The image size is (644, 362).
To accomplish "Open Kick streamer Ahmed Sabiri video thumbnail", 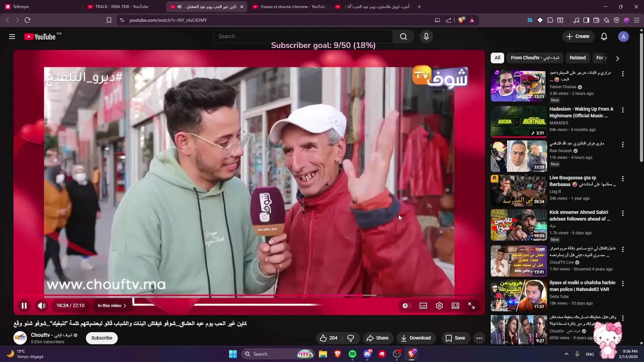I will pos(518,225).
